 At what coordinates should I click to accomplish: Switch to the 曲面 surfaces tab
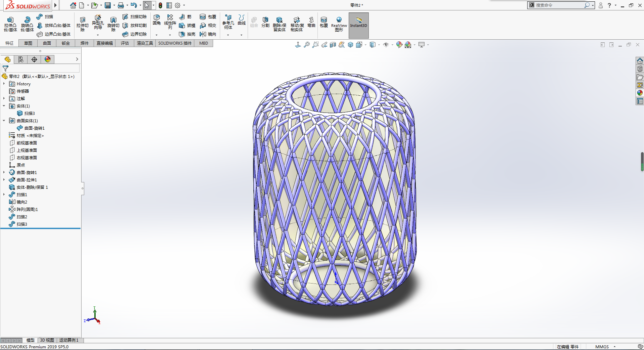[47, 43]
